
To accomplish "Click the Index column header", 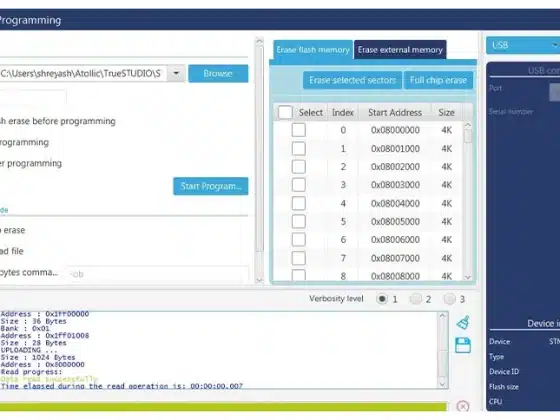I will tap(343, 112).
